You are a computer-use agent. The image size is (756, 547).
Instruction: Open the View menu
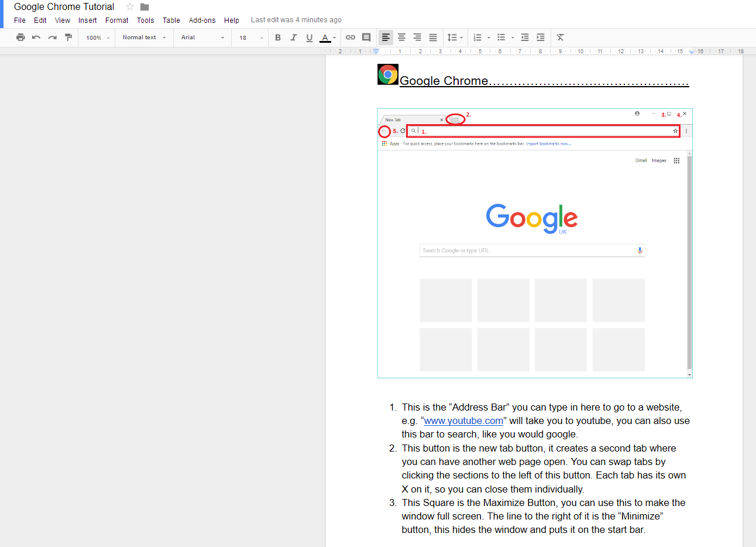pyautogui.click(x=63, y=20)
